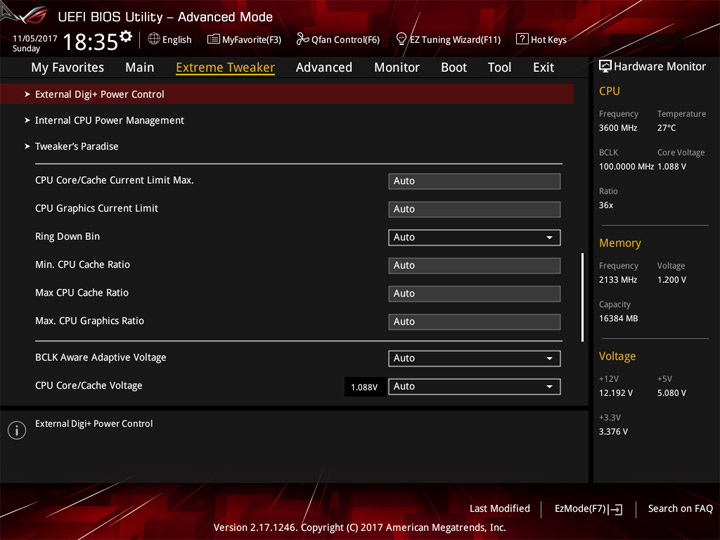This screenshot has height=540, width=720.
Task: Click the Ring Down Bin label
Action: [x=68, y=236]
